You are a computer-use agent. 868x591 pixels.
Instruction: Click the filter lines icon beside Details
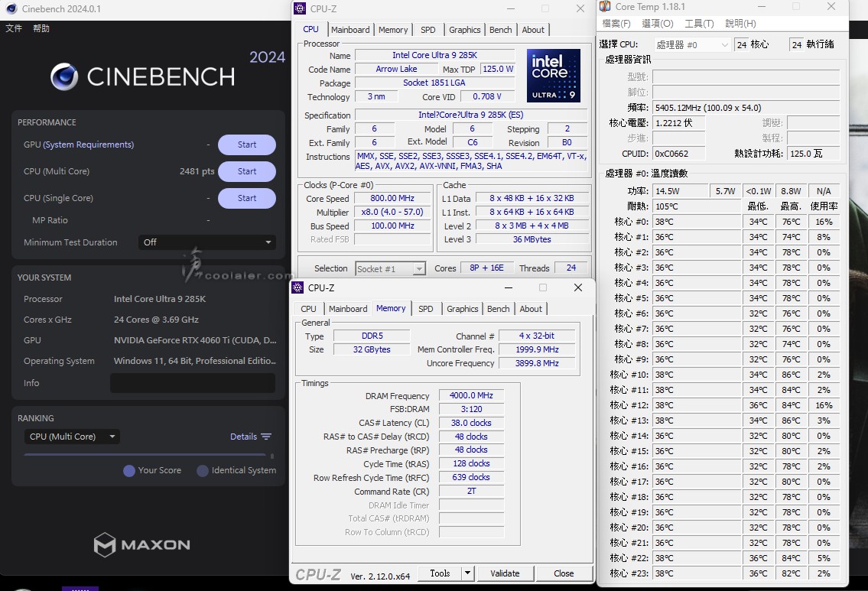click(x=266, y=437)
